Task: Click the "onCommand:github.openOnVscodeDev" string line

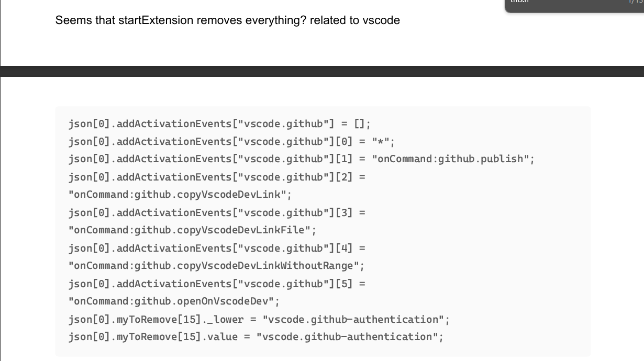Action: pyautogui.click(x=174, y=302)
